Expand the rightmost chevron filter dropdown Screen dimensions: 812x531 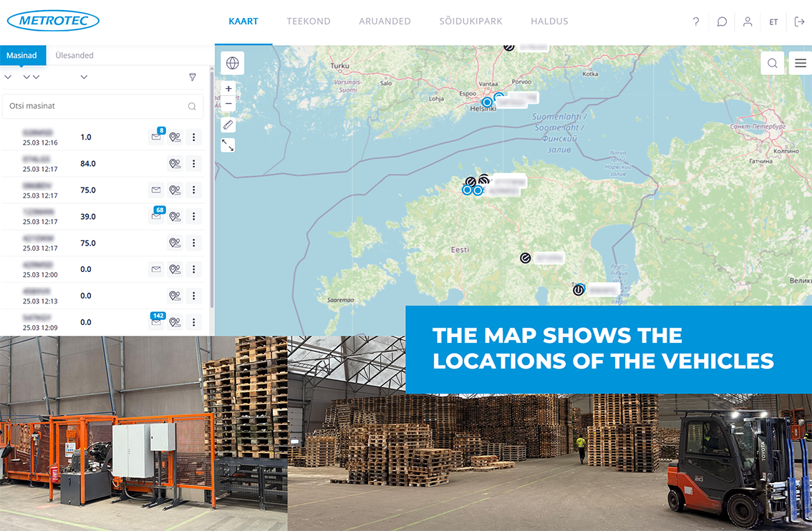84,77
